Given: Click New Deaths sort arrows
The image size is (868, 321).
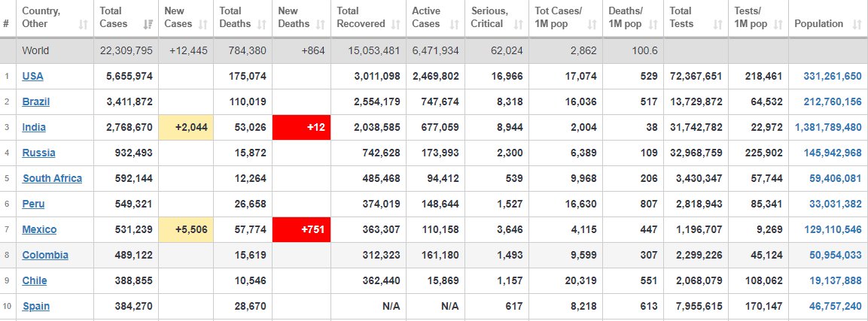Looking at the screenshot, I should tap(321, 24).
